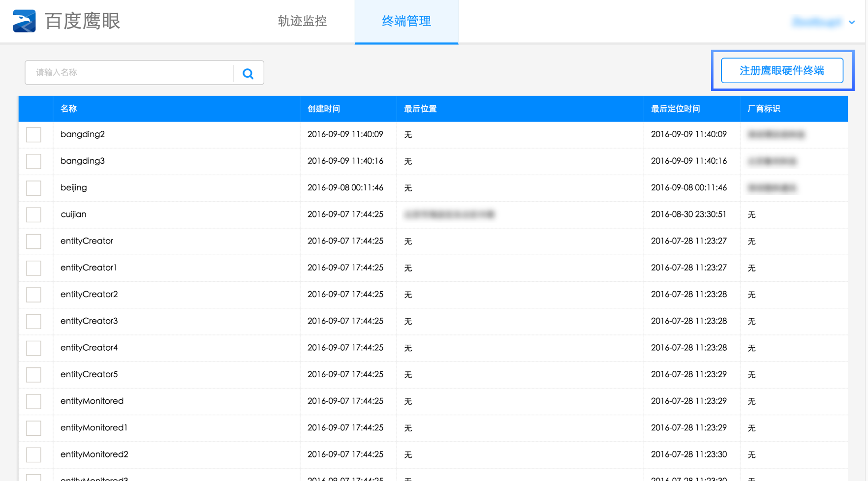Viewport: 868px width, 481px height.
Task: Click the 百度鹰眼 title text
Action: pyautogui.click(x=83, y=21)
